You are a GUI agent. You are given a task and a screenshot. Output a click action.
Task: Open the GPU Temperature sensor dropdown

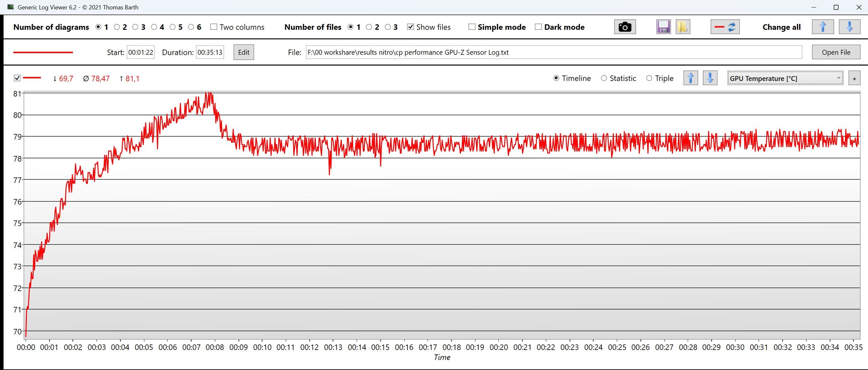(x=785, y=78)
